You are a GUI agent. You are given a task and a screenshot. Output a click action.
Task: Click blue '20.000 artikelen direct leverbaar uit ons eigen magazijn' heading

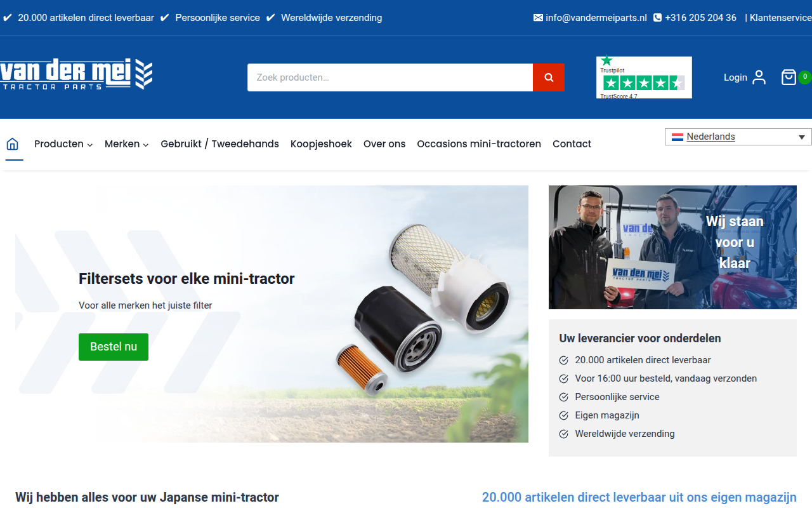coord(639,497)
